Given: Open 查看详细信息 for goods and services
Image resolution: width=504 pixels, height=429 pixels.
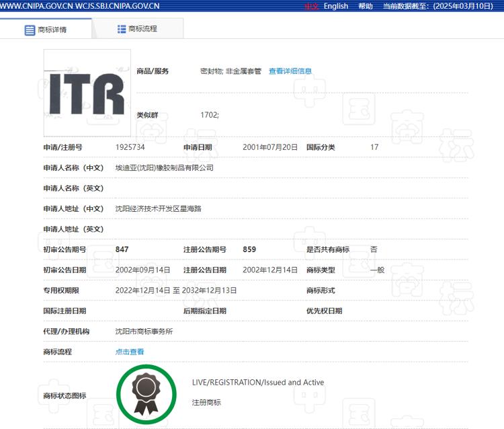Looking at the screenshot, I should point(290,71).
